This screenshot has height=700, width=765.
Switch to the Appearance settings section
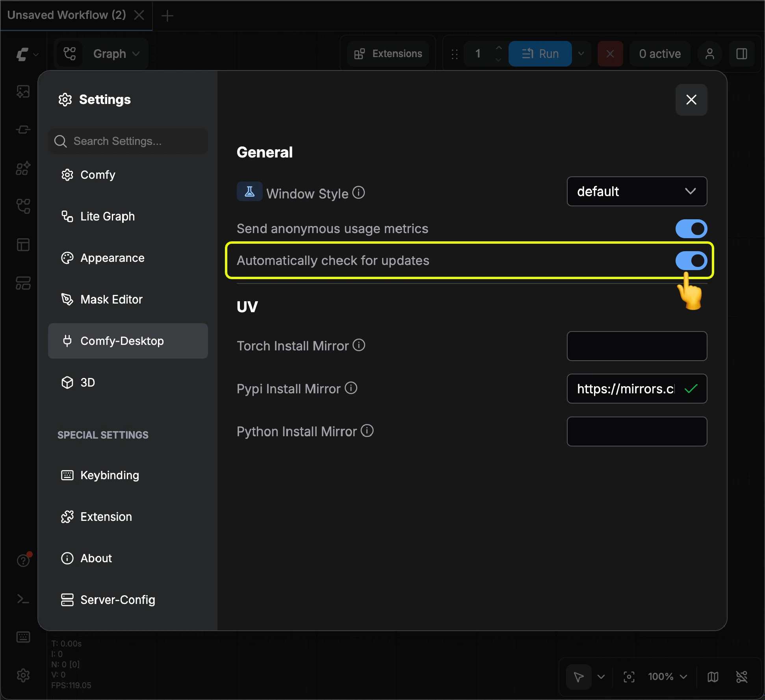click(112, 257)
